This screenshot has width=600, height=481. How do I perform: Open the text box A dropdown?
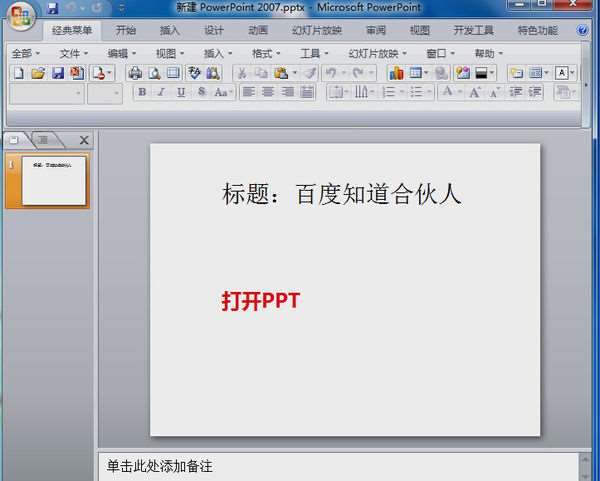pyautogui.click(x=565, y=73)
